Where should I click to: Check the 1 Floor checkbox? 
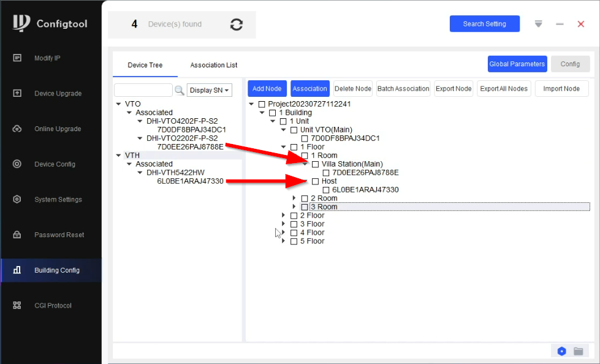[x=294, y=147]
